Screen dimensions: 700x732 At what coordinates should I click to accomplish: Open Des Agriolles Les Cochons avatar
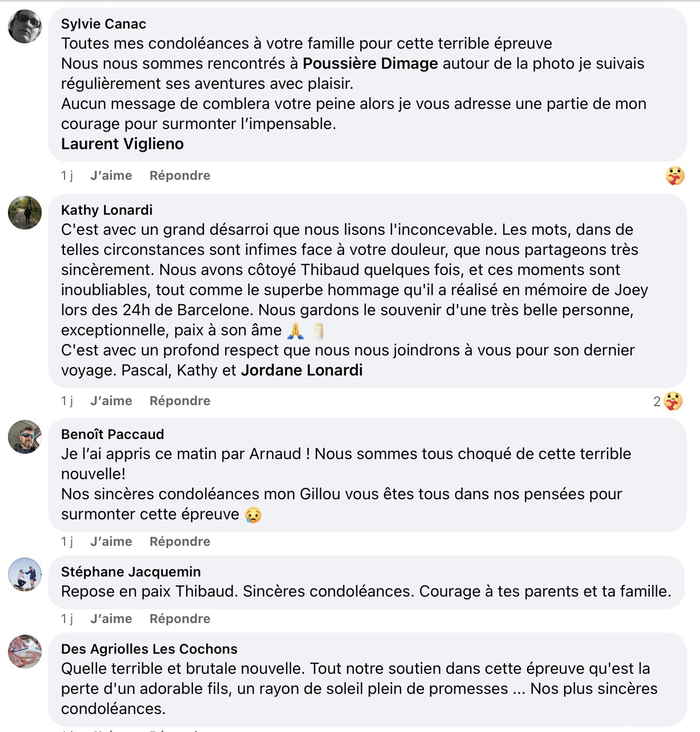[x=25, y=652]
